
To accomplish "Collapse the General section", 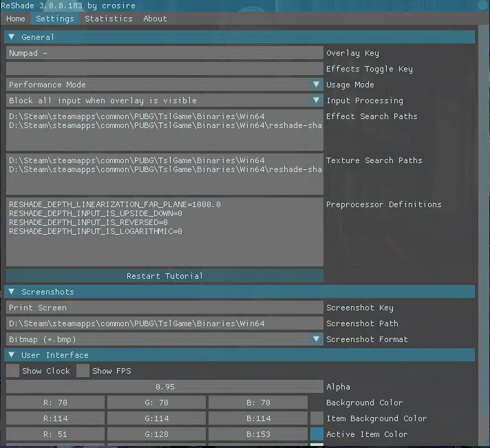I will click(x=12, y=37).
